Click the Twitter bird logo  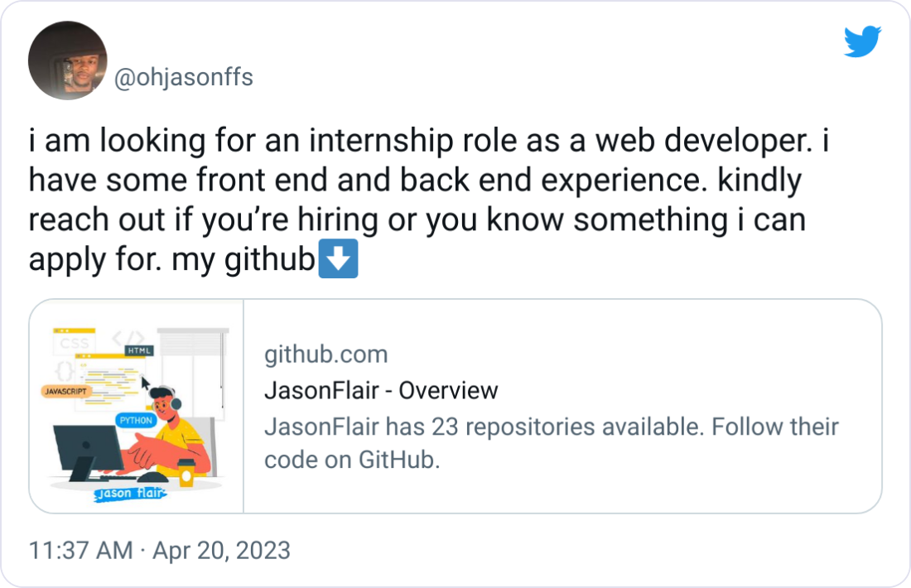(864, 41)
